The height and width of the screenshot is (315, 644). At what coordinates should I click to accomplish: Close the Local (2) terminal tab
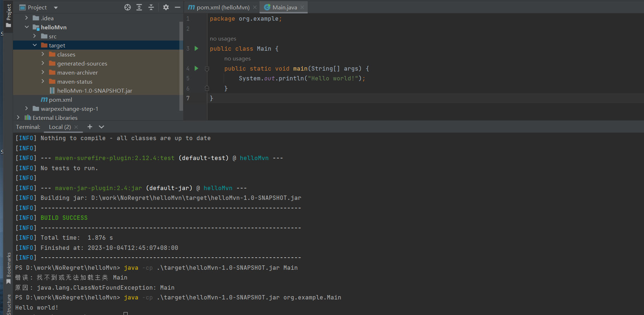coord(76,127)
